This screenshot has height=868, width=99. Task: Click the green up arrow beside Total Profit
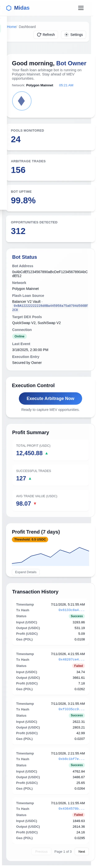coord(47,453)
